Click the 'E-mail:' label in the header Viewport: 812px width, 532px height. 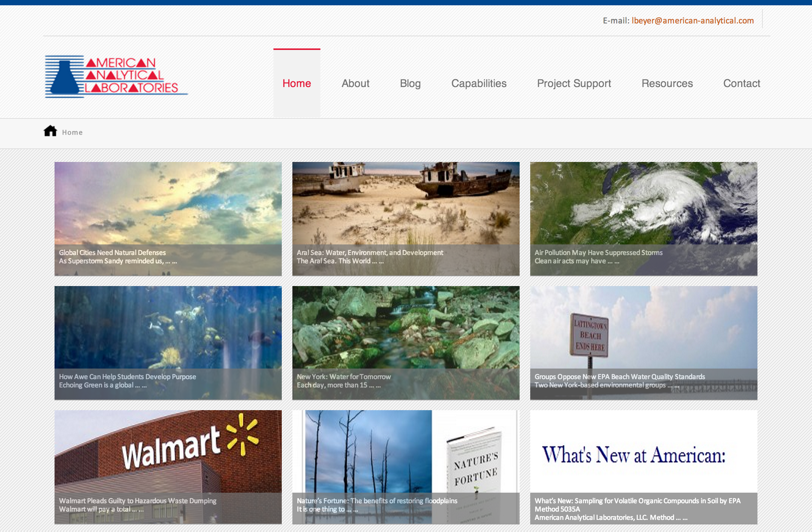(616, 21)
